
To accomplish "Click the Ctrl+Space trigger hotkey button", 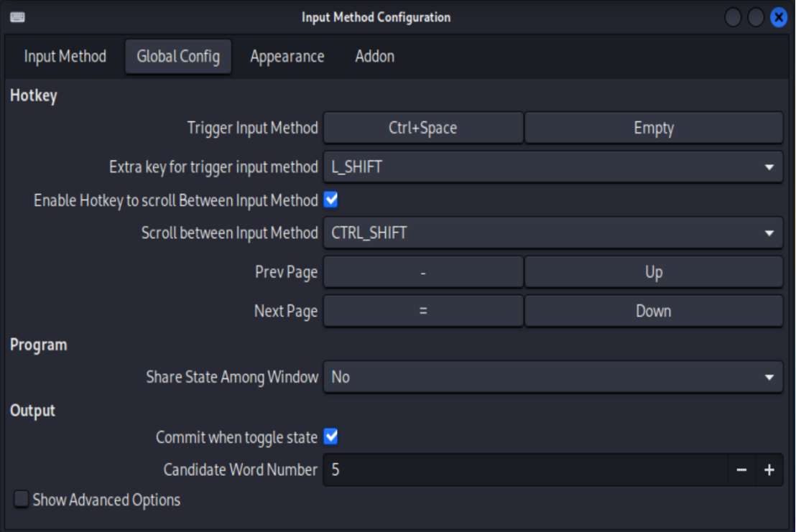I will [423, 128].
